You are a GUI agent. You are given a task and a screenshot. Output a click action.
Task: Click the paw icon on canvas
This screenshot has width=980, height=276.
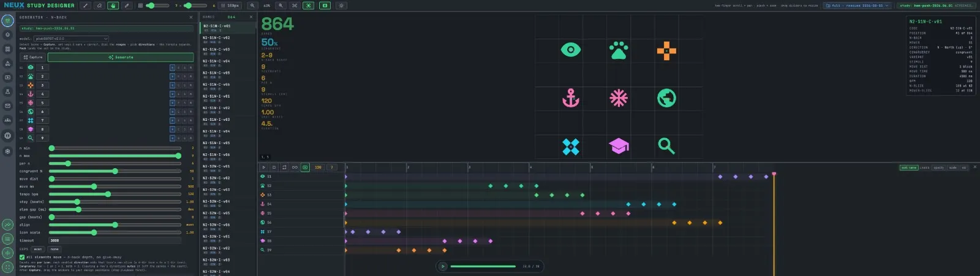tap(619, 50)
